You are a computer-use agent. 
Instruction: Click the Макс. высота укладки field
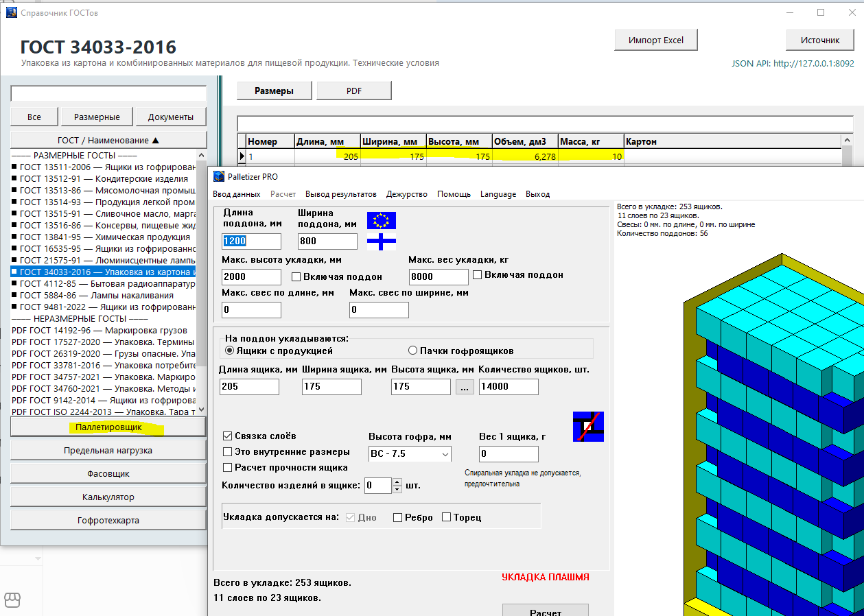[252, 277]
